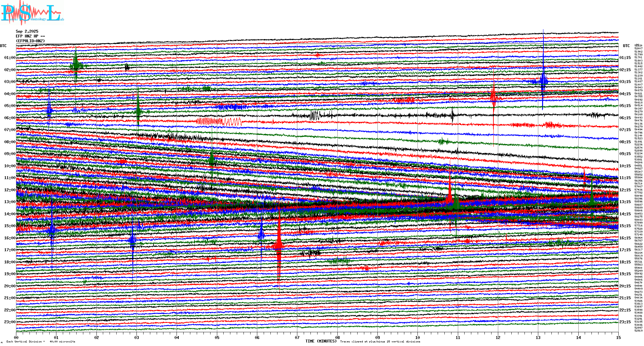Click the "11:15" end-time label
The image size is (644, 346).
click(x=625, y=178)
